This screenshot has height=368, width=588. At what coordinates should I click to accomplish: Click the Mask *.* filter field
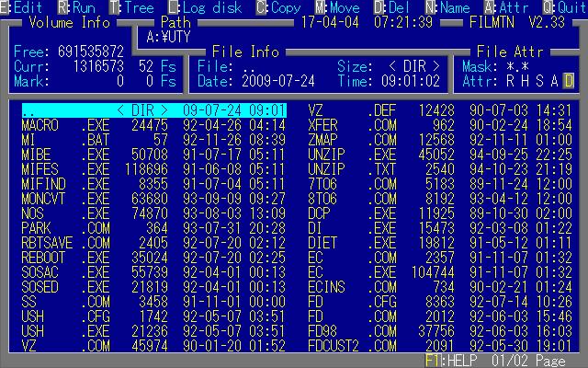[496, 66]
